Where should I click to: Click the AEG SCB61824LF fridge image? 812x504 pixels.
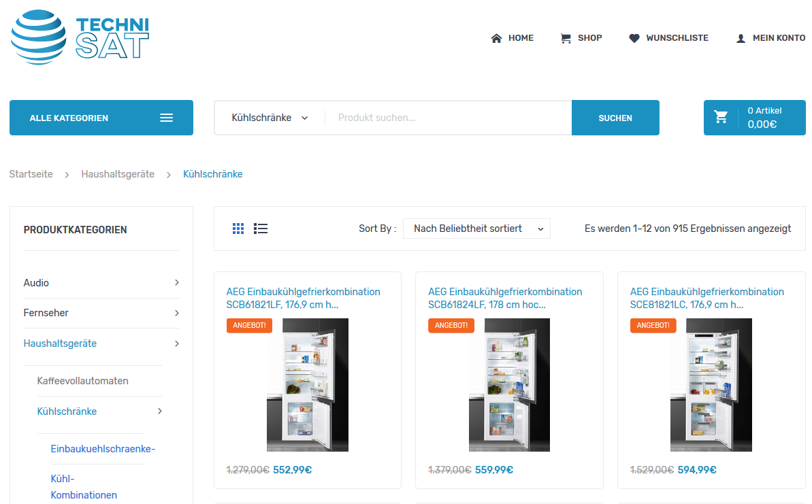[510, 385]
